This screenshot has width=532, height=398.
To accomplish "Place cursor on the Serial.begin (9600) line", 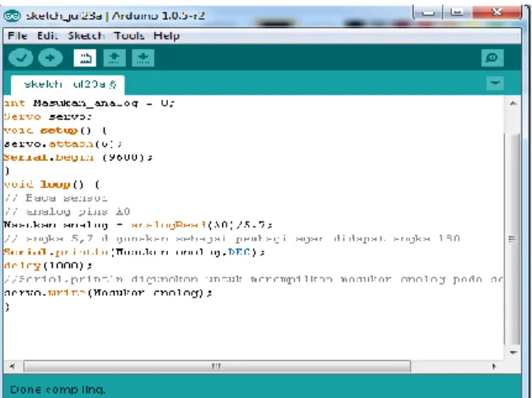I will (x=78, y=157).
